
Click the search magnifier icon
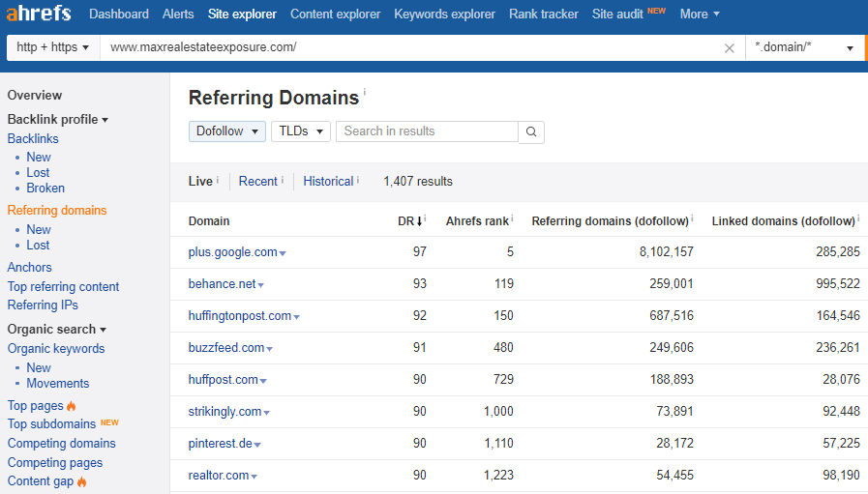[531, 131]
